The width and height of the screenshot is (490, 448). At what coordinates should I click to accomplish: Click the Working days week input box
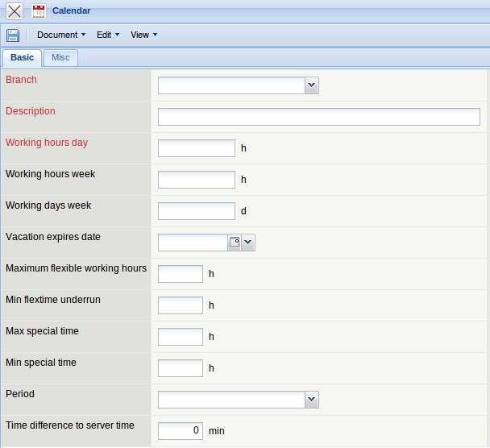click(196, 211)
